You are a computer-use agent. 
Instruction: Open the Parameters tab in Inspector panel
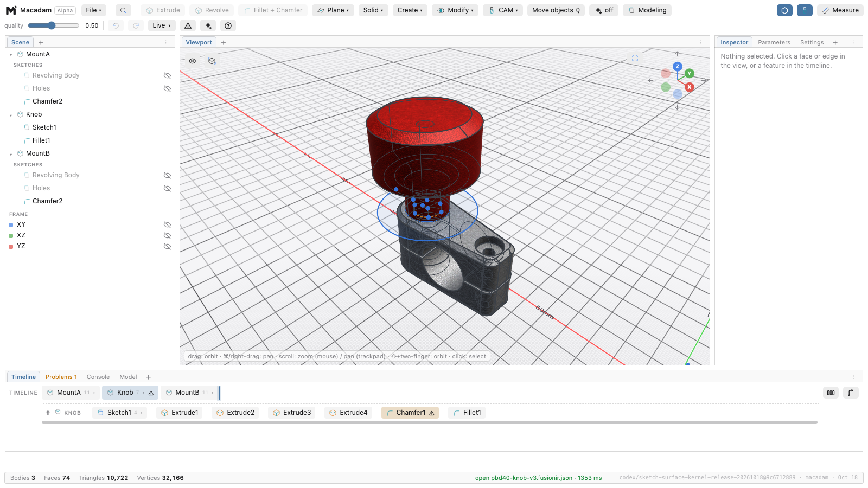click(x=774, y=42)
